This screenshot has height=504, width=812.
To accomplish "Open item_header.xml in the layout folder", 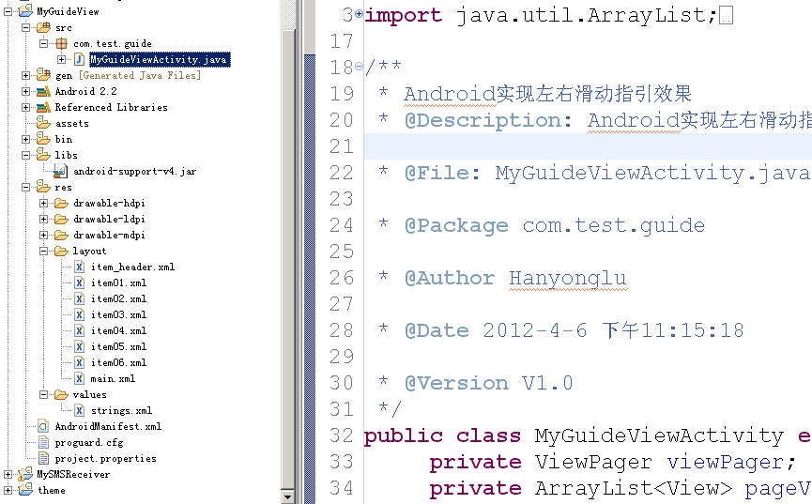I will point(132,267).
